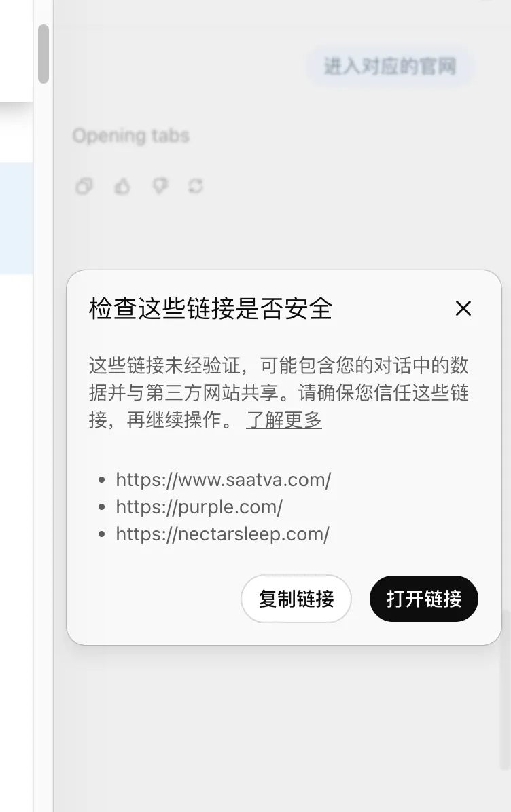Viewport: 511px width, 812px height.
Task: Click the 打开链接 button
Action: click(x=423, y=599)
